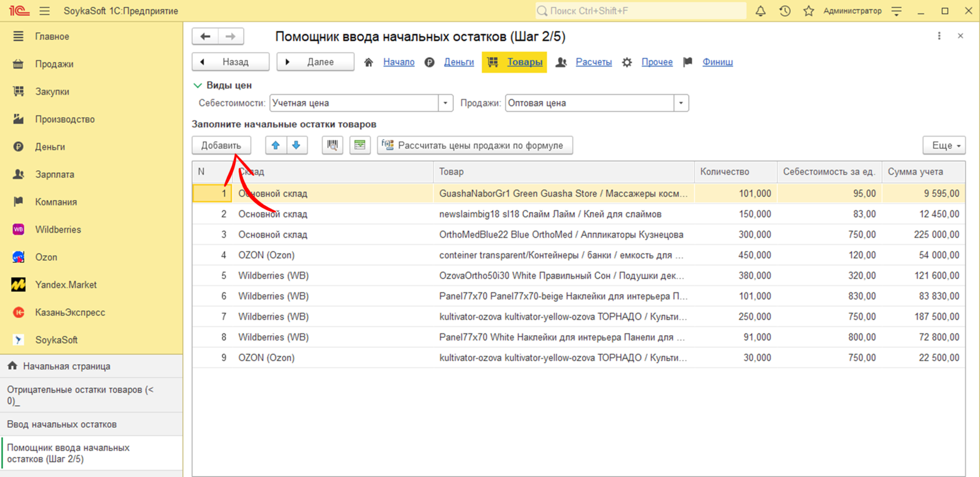Open form's three-dot more menu

pos(939,36)
